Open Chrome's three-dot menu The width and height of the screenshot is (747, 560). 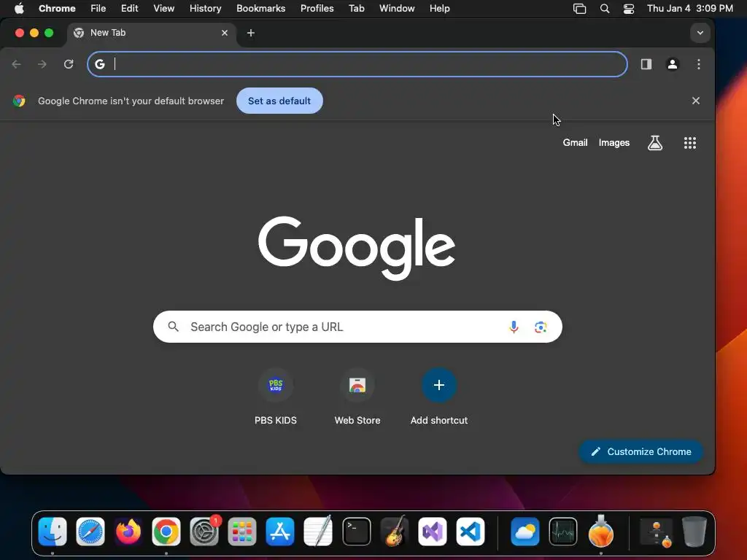point(698,64)
